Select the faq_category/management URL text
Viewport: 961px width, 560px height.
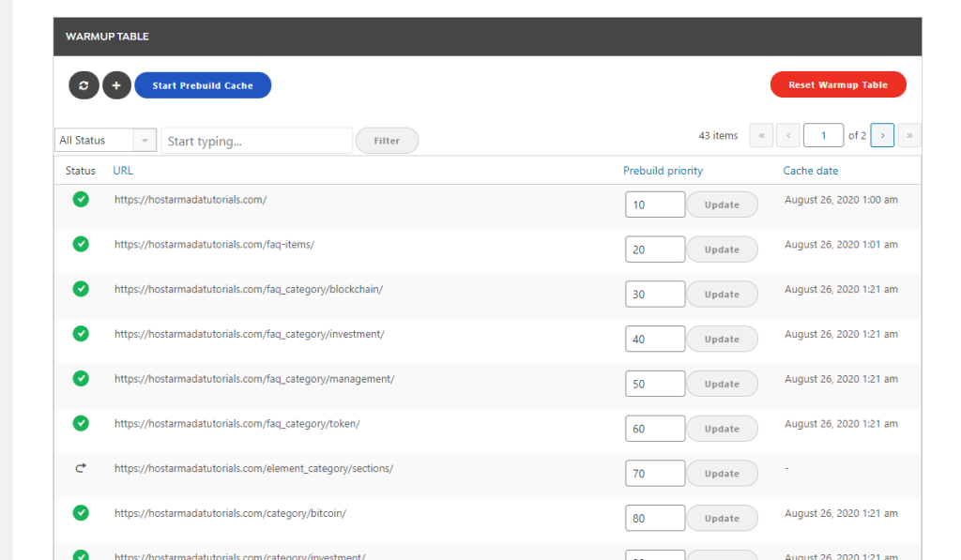coord(254,379)
